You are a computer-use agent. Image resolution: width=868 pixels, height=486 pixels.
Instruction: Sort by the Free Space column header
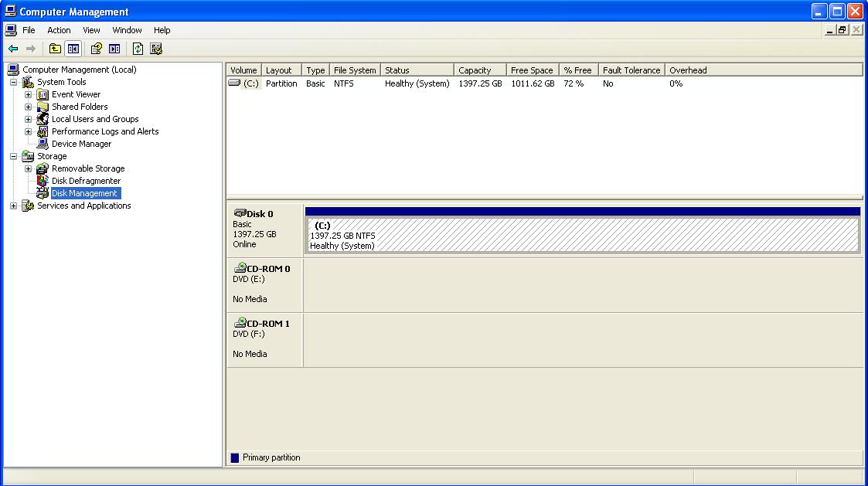tap(532, 70)
